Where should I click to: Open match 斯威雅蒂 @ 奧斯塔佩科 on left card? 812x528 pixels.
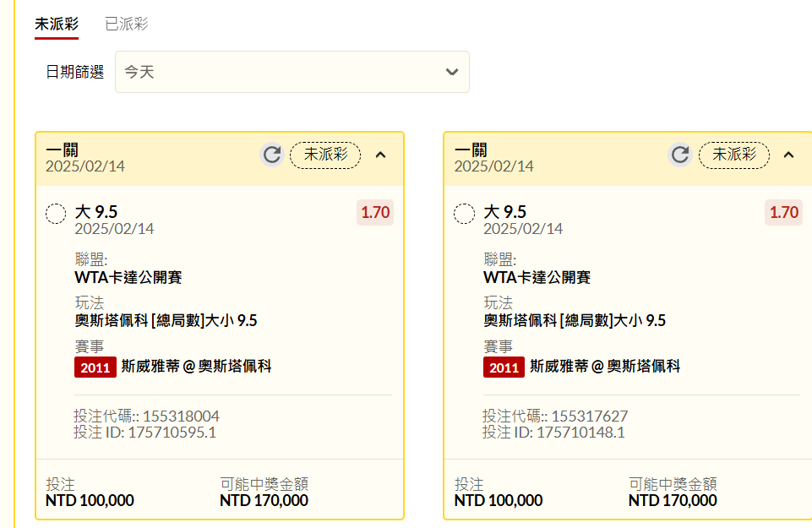tap(196, 367)
